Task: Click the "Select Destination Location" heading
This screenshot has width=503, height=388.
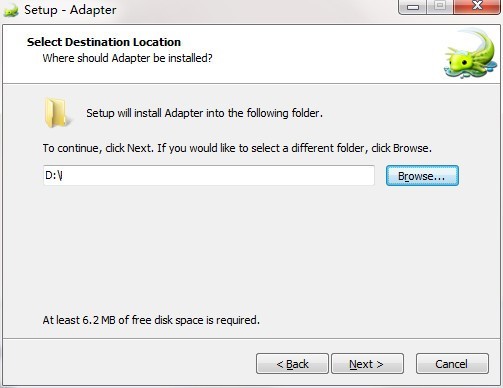Action: [x=104, y=42]
